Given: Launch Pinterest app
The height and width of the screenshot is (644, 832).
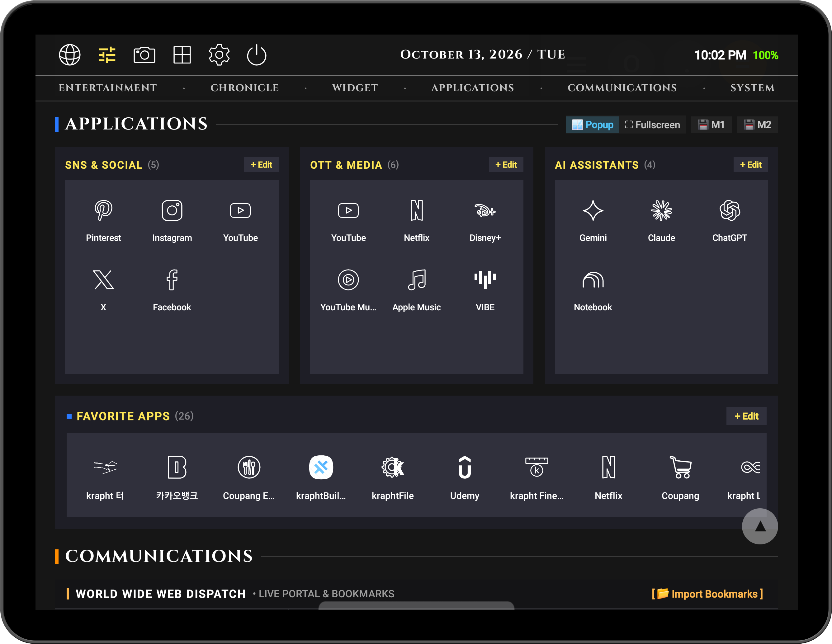Looking at the screenshot, I should (103, 221).
